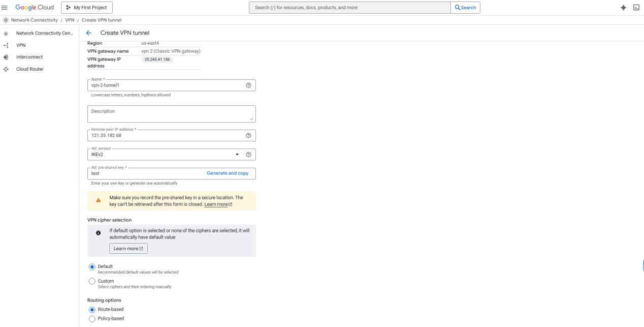Open the My First Project selector
The image size is (644, 327).
pyautogui.click(x=87, y=8)
